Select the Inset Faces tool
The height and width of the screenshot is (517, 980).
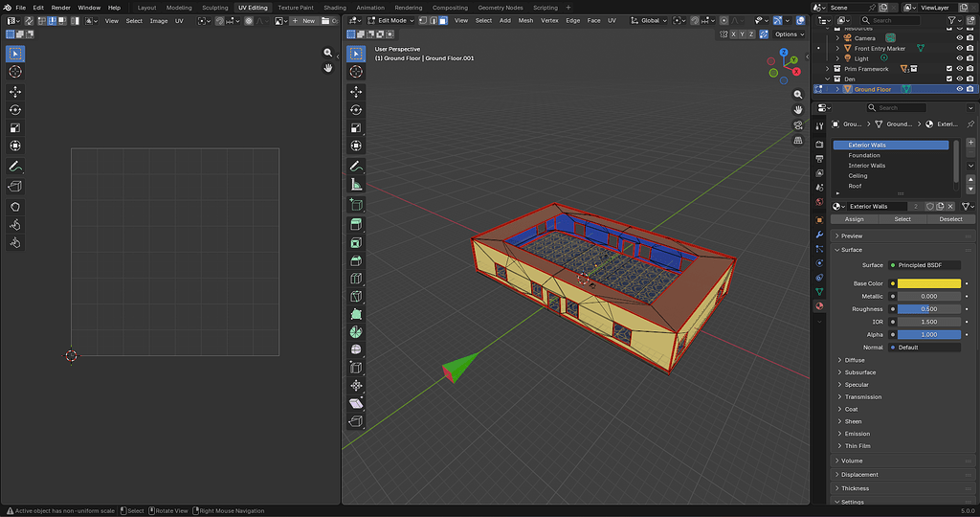(x=356, y=242)
